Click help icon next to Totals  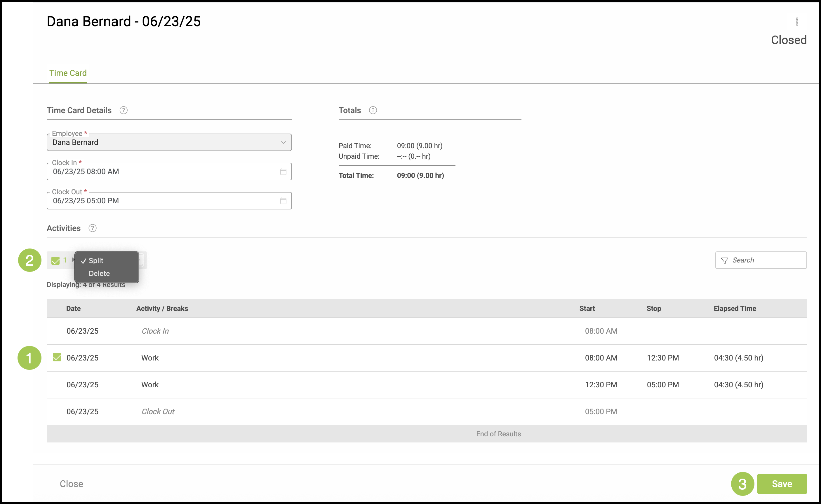tap(373, 110)
